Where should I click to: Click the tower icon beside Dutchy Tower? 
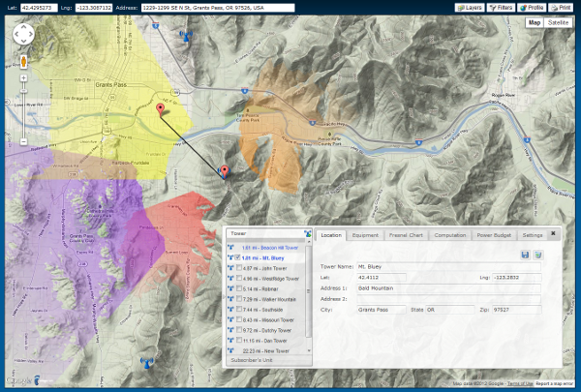230,330
